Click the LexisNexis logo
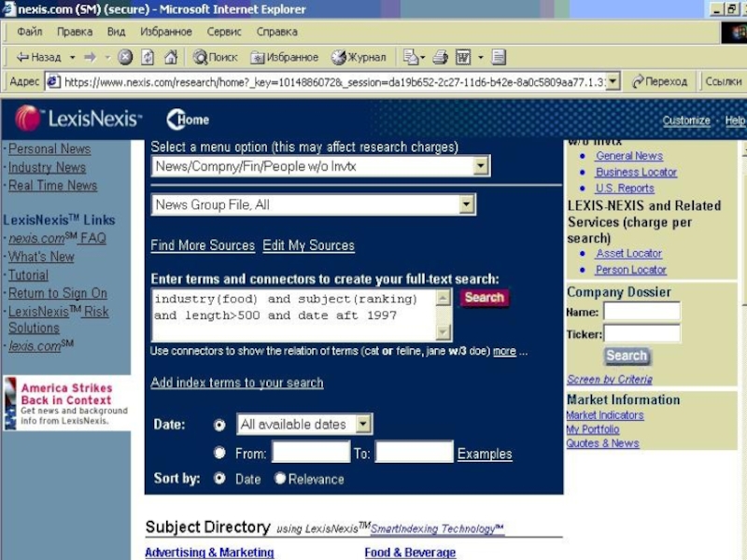The width and height of the screenshot is (747, 560). (78, 119)
